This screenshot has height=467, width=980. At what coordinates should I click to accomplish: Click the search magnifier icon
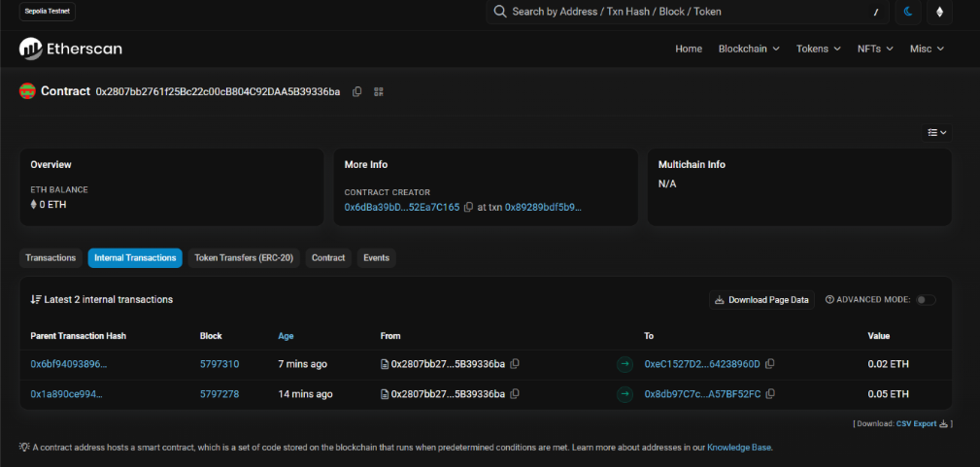point(499,12)
